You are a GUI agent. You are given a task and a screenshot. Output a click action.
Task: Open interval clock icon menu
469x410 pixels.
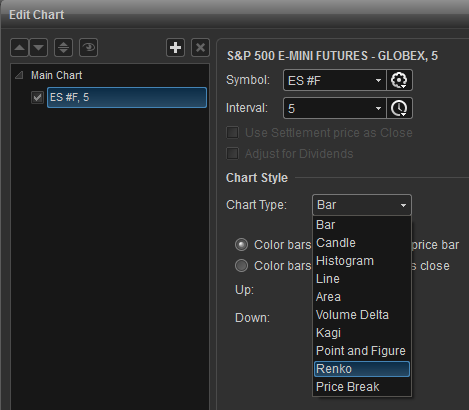pyautogui.click(x=399, y=108)
